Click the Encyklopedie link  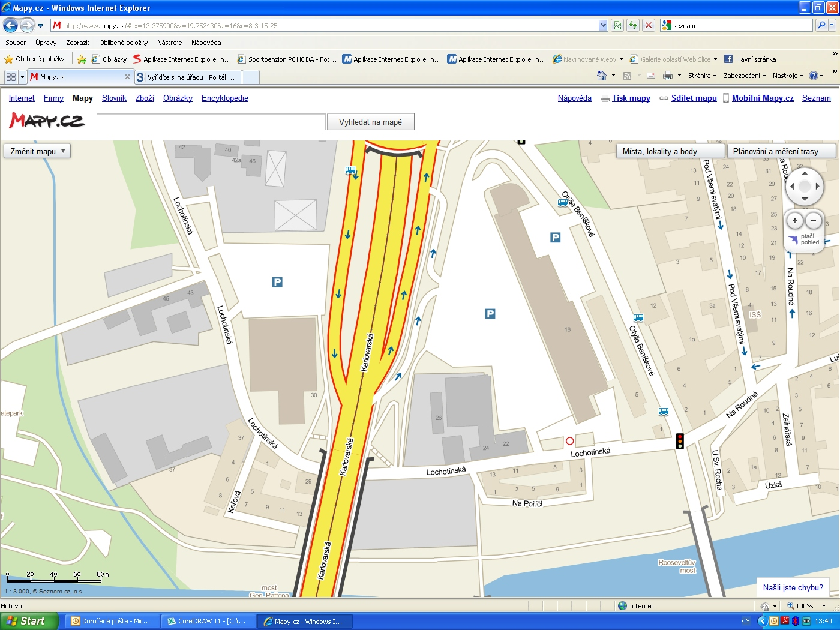tap(225, 98)
